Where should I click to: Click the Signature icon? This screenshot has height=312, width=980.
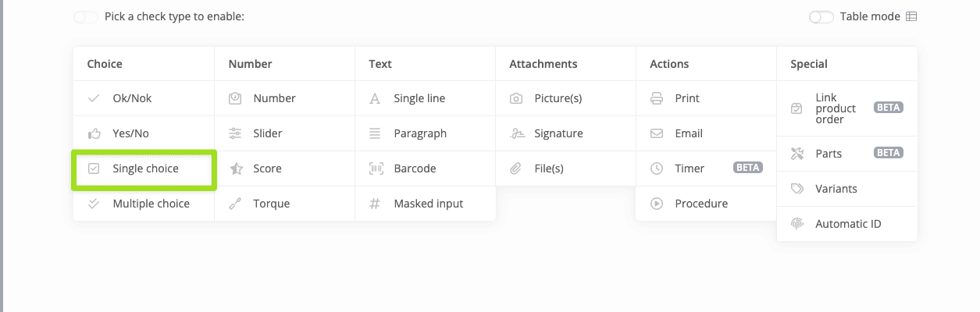(x=516, y=133)
